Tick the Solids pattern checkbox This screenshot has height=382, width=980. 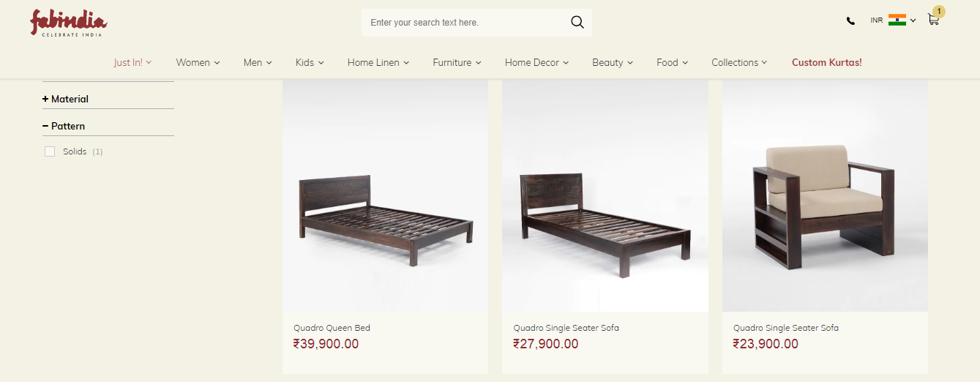[50, 151]
